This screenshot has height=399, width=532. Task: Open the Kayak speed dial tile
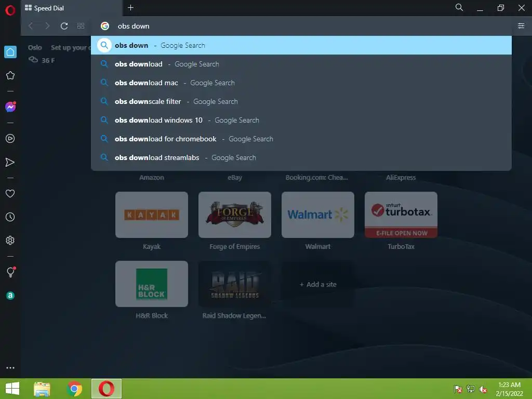[x=152, y=215]
